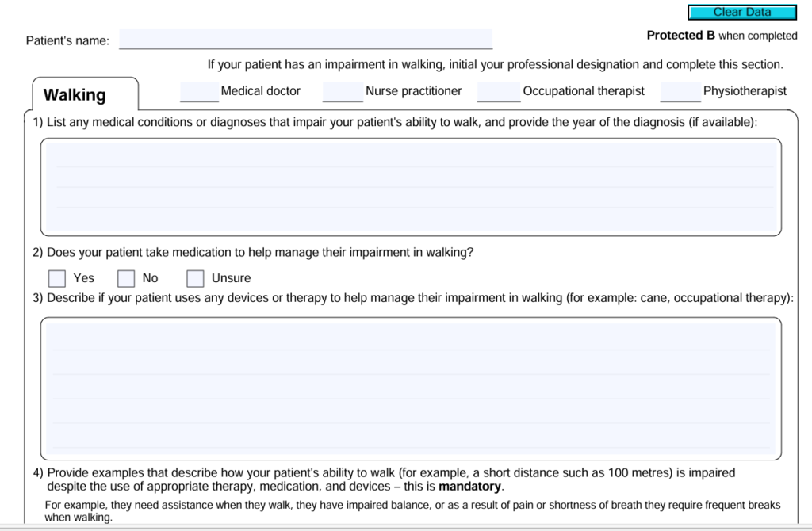Click the "Protected B when completed" text

pos(722,36)
